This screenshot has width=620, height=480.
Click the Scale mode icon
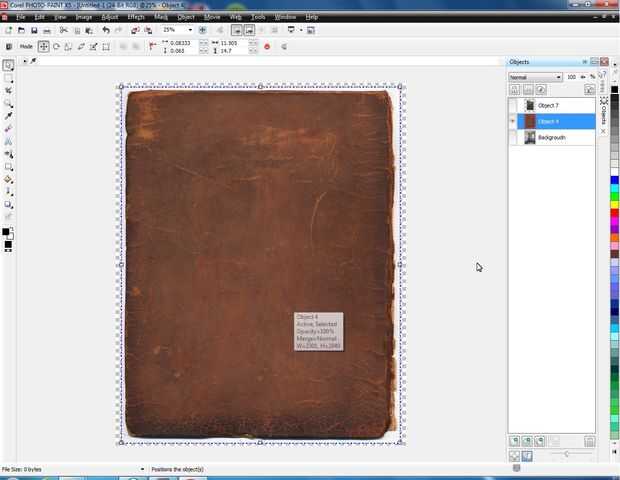click(68, 47)
